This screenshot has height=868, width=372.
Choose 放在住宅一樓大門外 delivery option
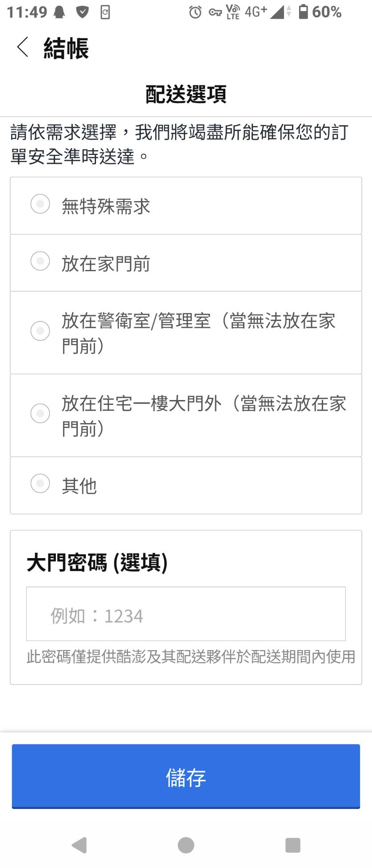[186, 415]
